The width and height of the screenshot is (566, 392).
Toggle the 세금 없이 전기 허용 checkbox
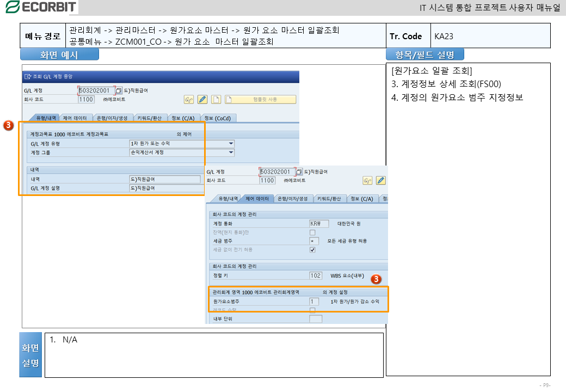point(312,250)
